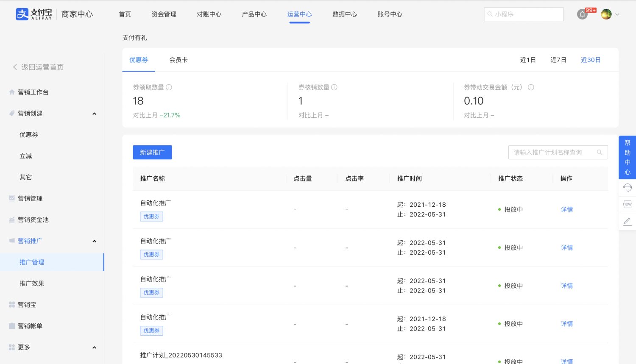
Task: Click the 营销宝 icon
Action: click(x=12, y=305)
